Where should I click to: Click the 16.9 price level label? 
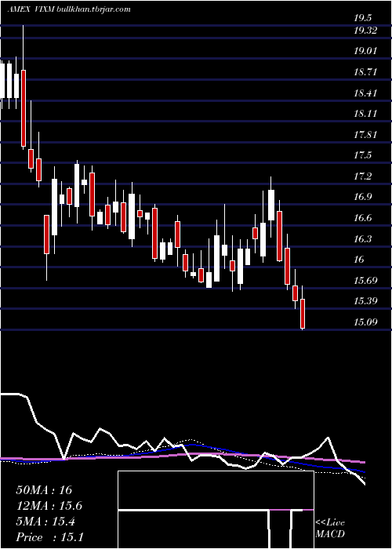pos(363,197)
